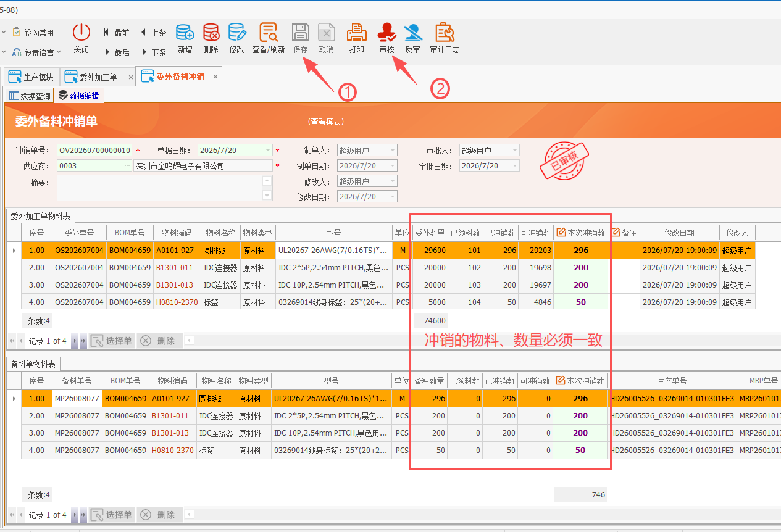This screenshot has height=532, width=781.
Task: Close the 委外备料冲销 tab
Action: pos(215,77)
